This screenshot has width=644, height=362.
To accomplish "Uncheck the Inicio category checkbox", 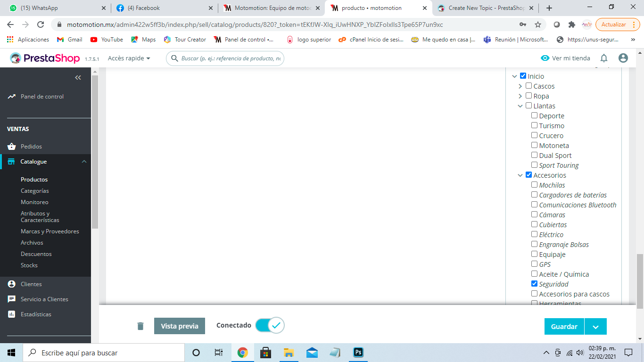I will [523, 76].
